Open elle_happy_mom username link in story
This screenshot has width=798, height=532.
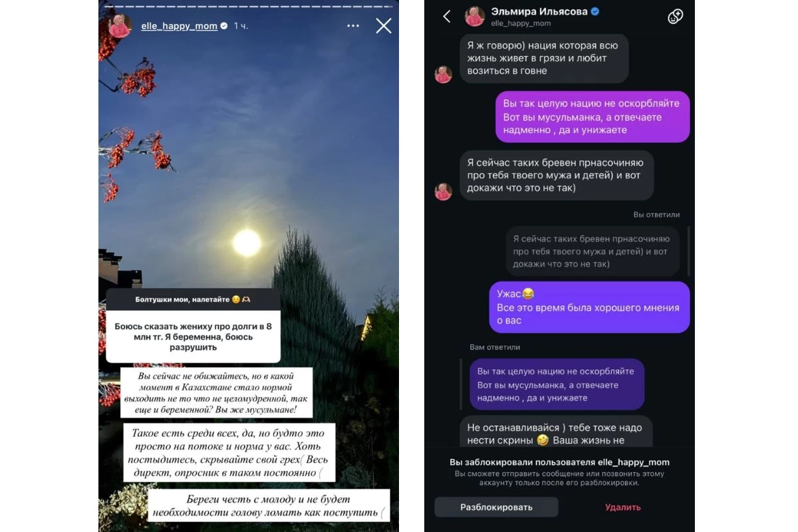pyautogui.click(x=179, y=26)
